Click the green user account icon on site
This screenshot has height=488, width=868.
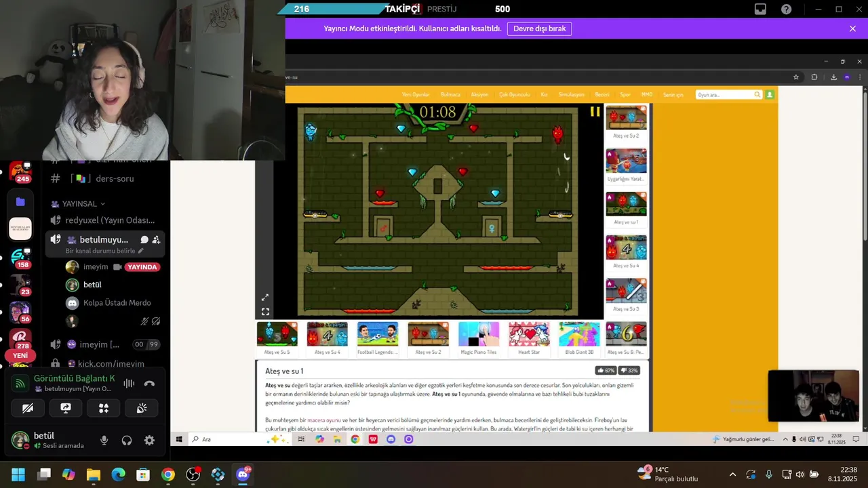(770, 95)
